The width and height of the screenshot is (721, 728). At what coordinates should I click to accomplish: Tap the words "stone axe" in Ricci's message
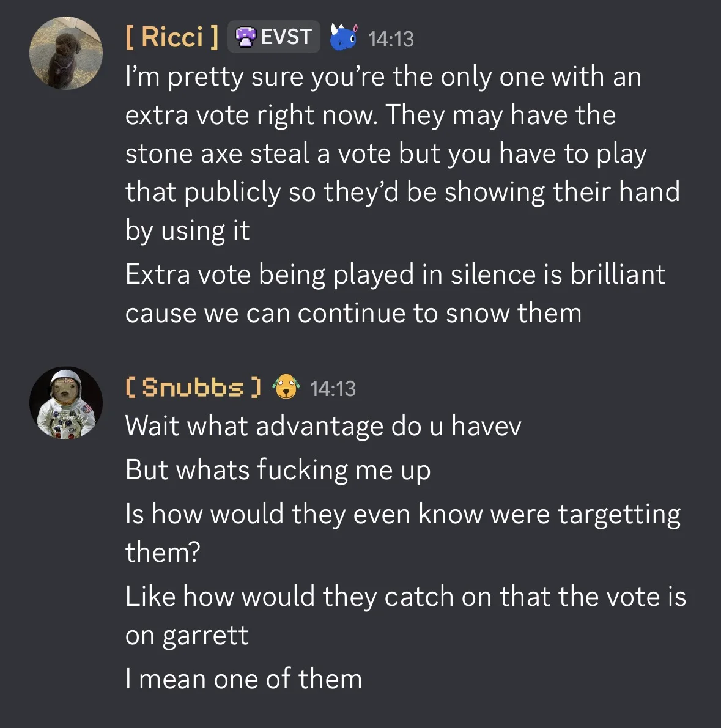(x=183, y=153)
